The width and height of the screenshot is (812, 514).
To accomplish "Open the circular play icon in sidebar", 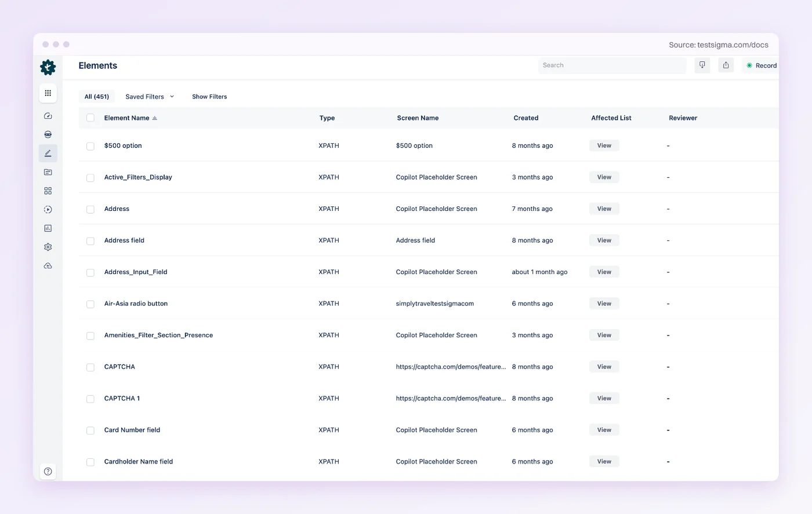I will click(x=48, y=209).
